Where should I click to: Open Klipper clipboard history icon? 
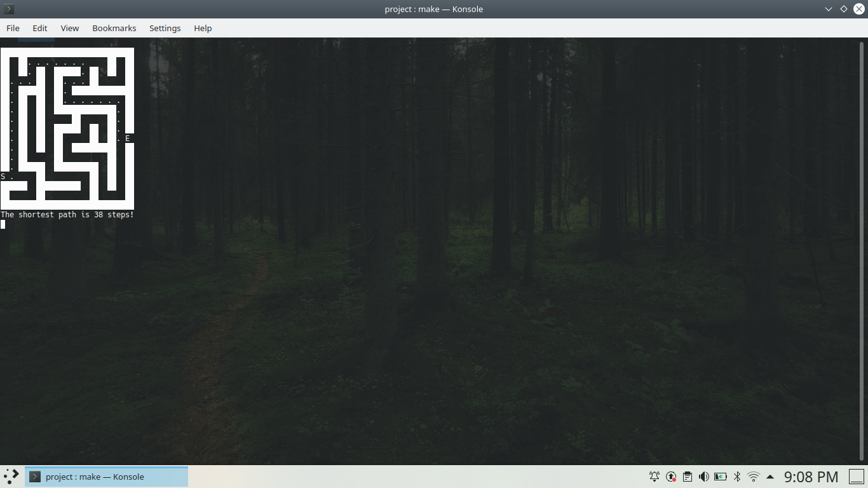687,476
